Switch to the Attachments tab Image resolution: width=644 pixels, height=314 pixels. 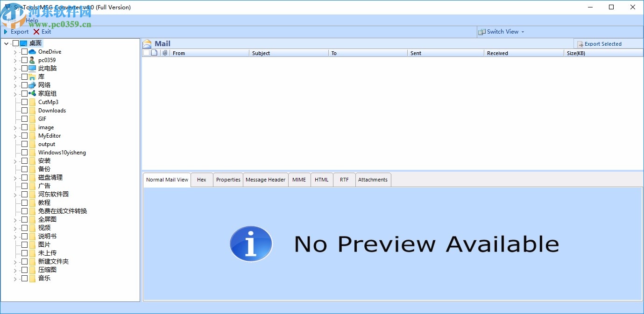coord(373,180)
